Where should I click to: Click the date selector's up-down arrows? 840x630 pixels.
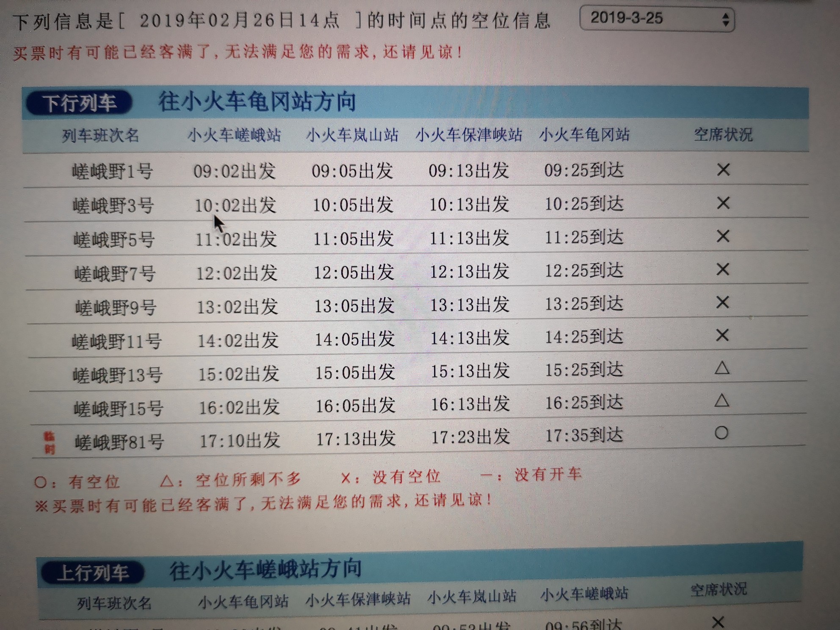(x=726, y=19)
